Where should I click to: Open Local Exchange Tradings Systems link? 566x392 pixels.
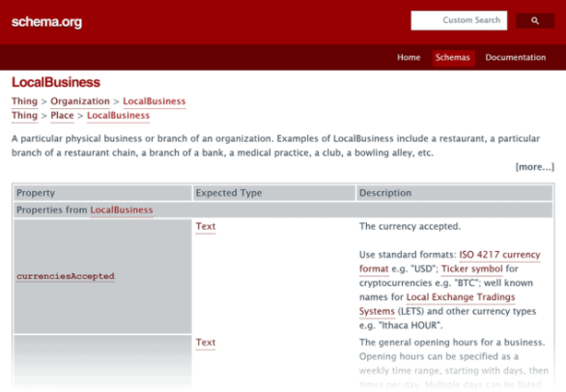click(438, 304)
